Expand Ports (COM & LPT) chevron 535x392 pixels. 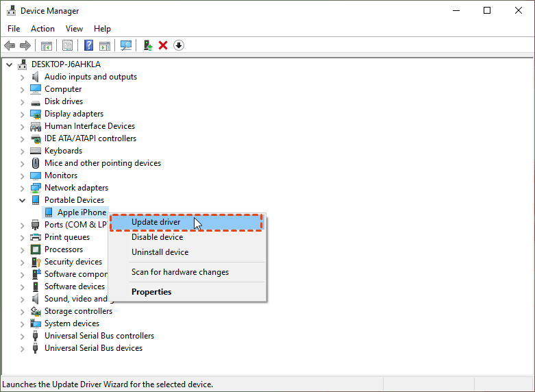click(22, 225)
